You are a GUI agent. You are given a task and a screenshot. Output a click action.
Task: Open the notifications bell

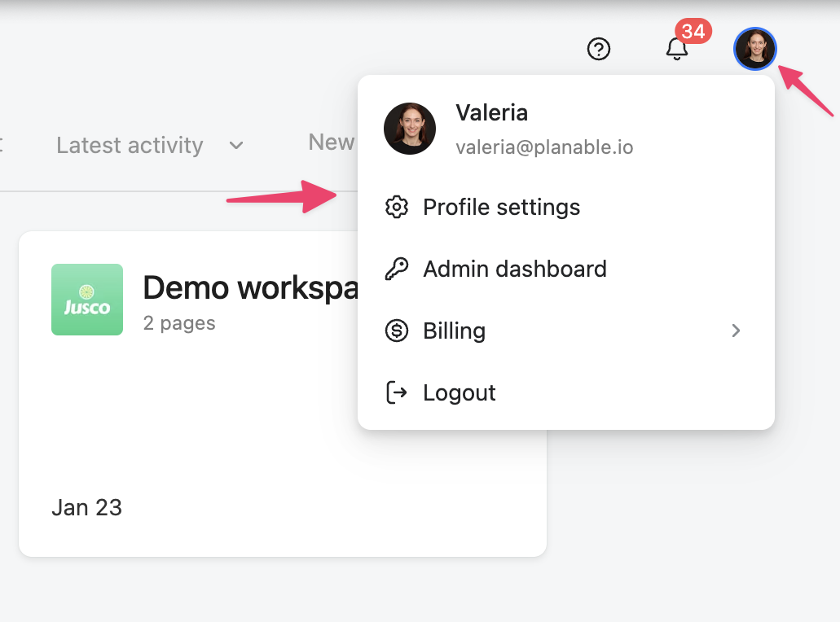pyautogui.click(x=676, y=50)
